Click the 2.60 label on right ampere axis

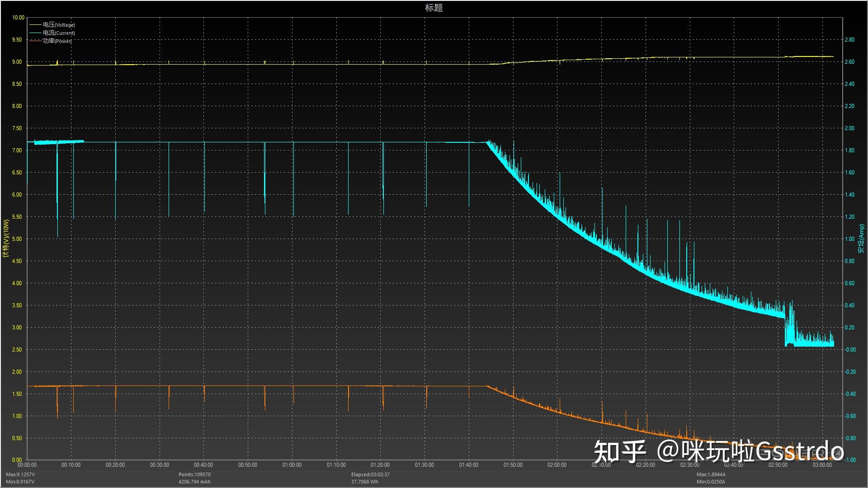click(849, 62)
